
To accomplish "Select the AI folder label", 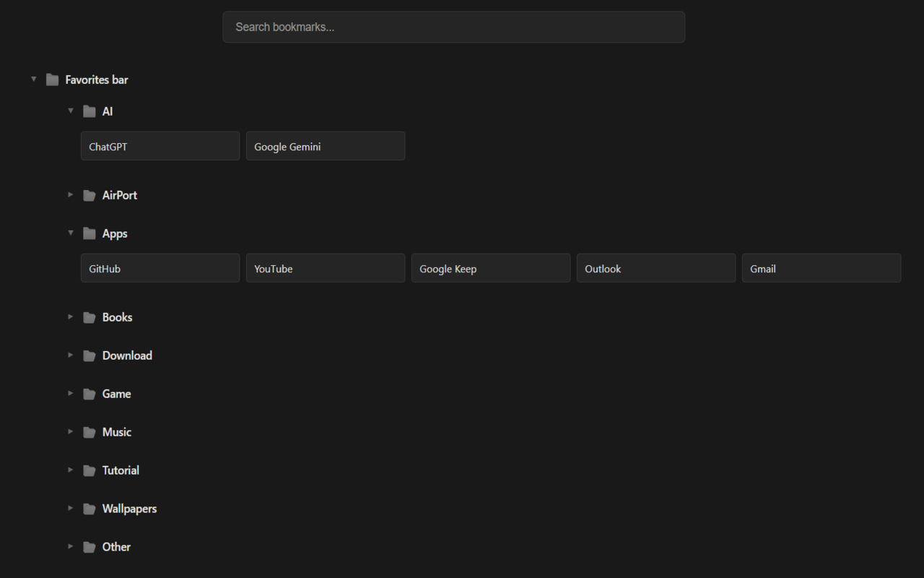I will pyautogui.click(x=108, y=111).
